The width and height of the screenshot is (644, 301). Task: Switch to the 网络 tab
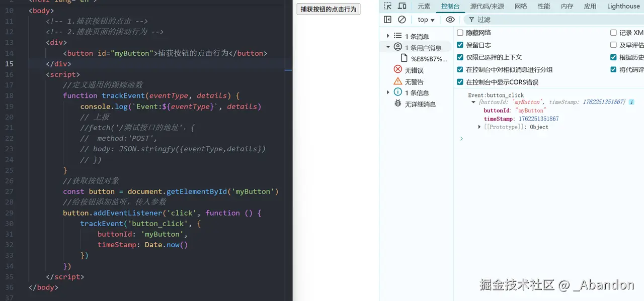(521, 6)
